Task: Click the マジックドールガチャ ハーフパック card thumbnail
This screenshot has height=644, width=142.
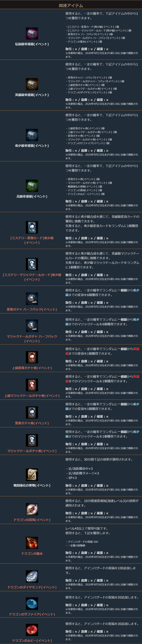Action: tap(32, 326)
